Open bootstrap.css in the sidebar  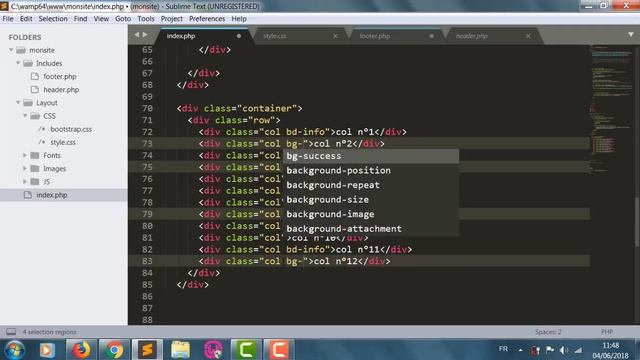(x=71, y=129)
